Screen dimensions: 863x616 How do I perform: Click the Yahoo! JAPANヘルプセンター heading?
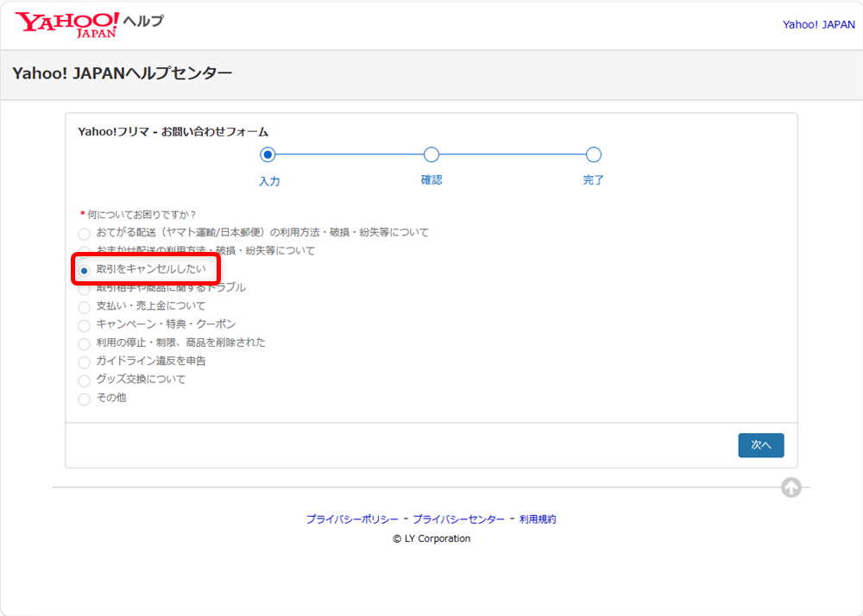(123, 73)
